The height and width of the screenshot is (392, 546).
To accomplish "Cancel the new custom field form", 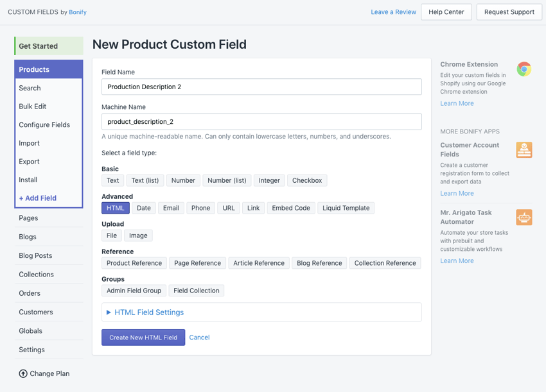I will tap(200, 337).
